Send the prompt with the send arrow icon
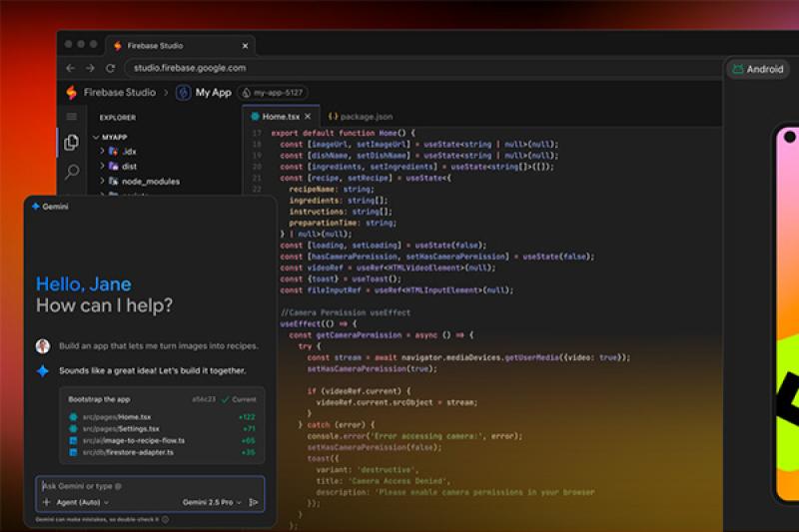The image size is (799, 532). [254, 502]
